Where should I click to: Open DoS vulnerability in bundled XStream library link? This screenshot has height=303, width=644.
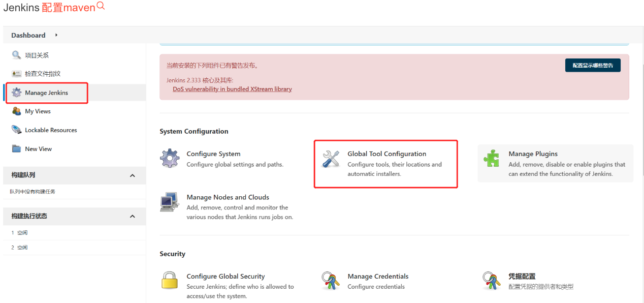[232, 89]
